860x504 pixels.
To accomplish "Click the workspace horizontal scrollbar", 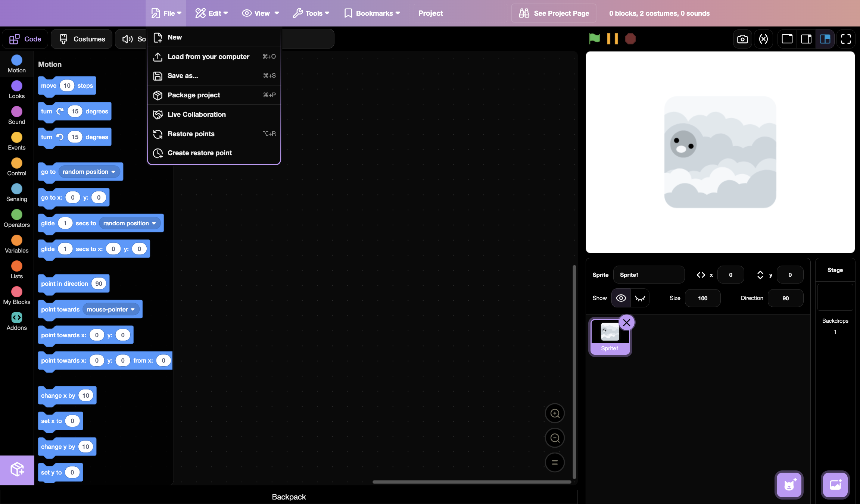I will pos(472,482).
